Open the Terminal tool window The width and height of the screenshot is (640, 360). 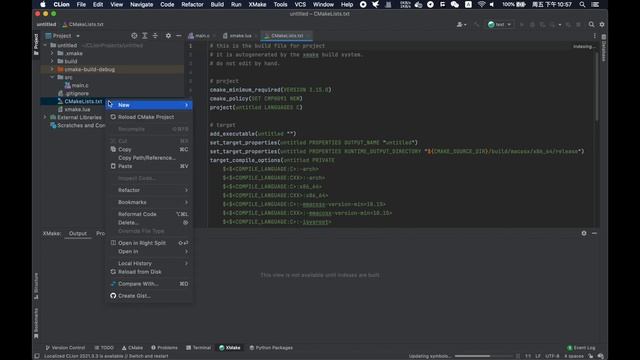click(198, 348)
